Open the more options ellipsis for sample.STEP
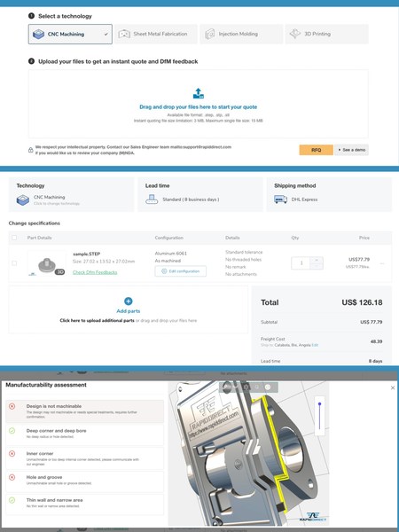 click(x=382, y=263)
